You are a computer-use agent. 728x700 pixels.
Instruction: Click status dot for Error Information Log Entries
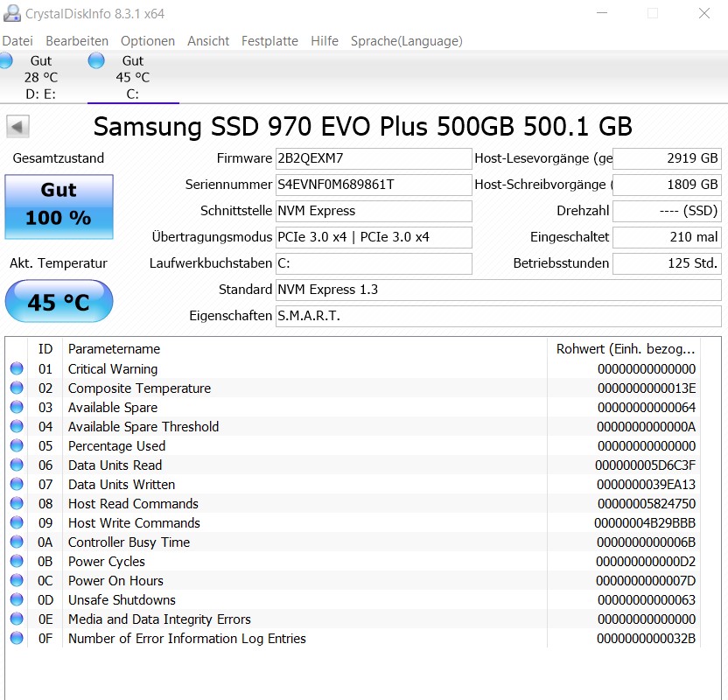coord(17,638)
